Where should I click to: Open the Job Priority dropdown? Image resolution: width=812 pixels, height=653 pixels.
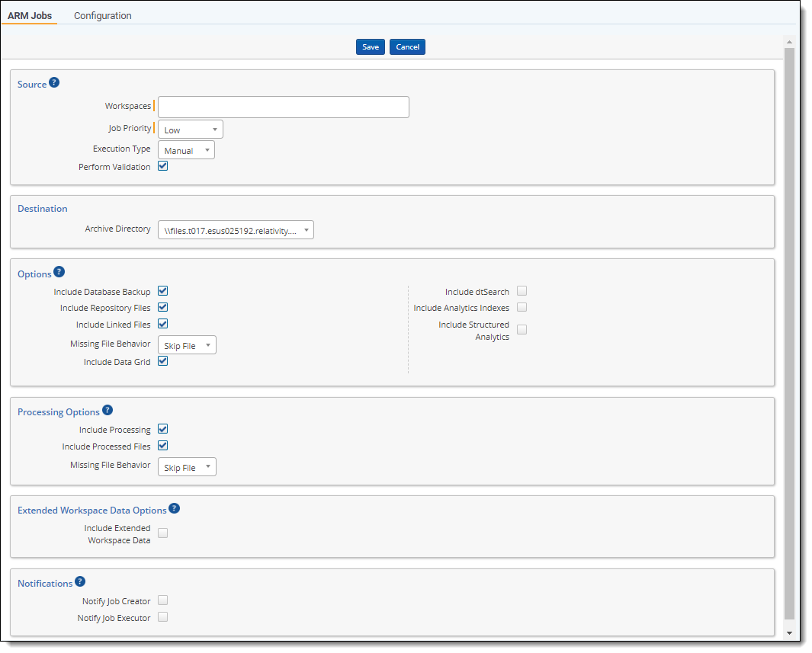190,130
